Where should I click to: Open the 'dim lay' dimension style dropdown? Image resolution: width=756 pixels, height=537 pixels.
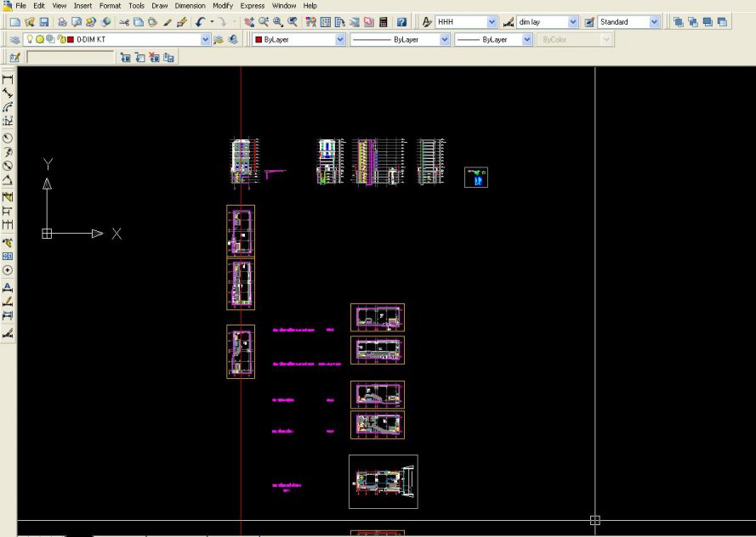click(572, 22)
